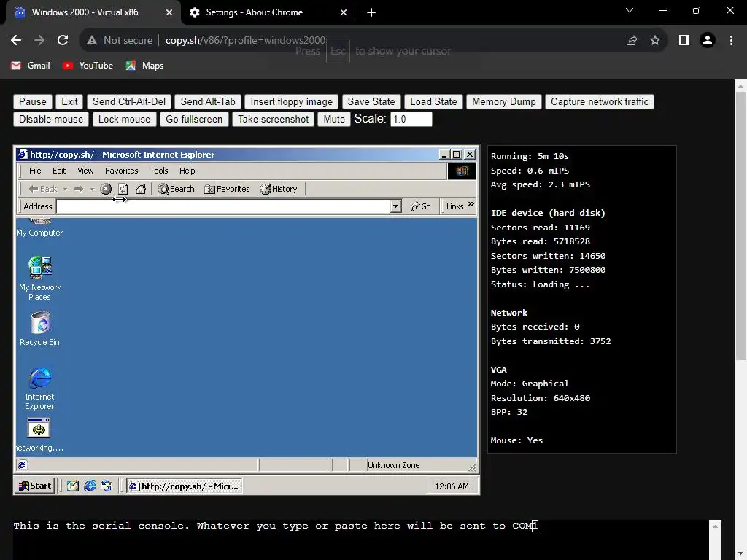Click the IE Refresh page icon
This screenshot has width=747, height=560.
pos(123,189)
